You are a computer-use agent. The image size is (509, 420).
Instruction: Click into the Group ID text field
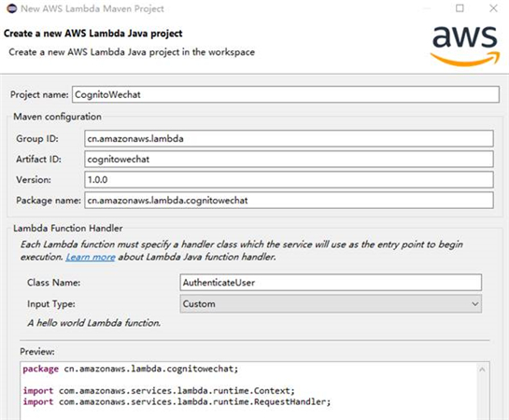coord(289,138)
